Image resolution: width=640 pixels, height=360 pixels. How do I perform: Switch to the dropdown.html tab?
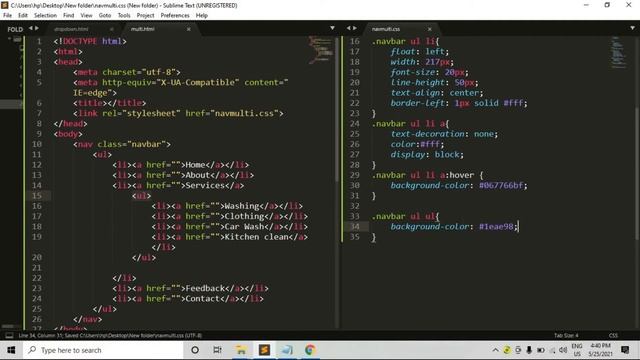coord(71,29)
